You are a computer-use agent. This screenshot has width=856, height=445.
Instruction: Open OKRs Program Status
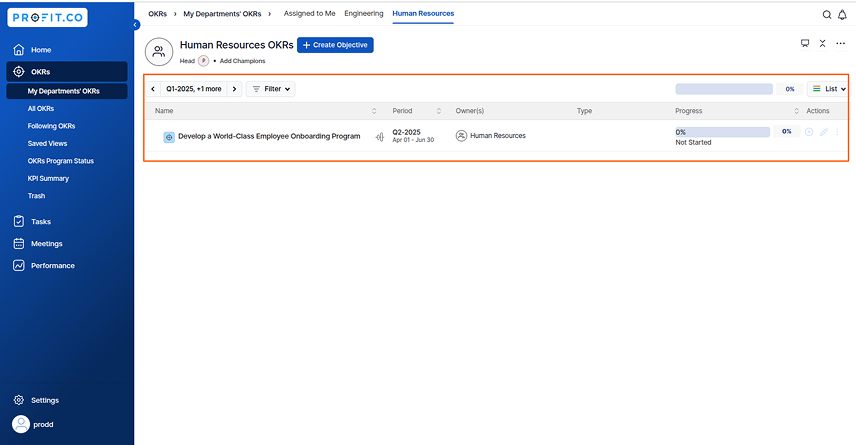click(61, 161)
